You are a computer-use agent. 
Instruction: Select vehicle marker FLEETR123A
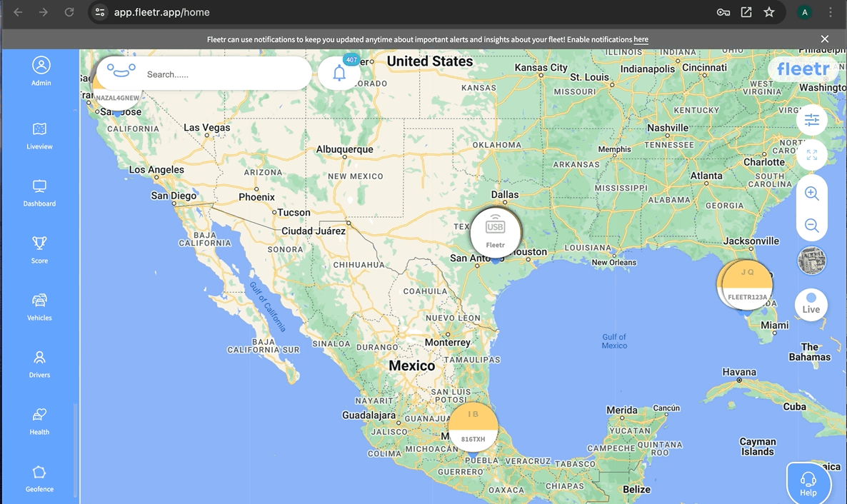[747, 285]
